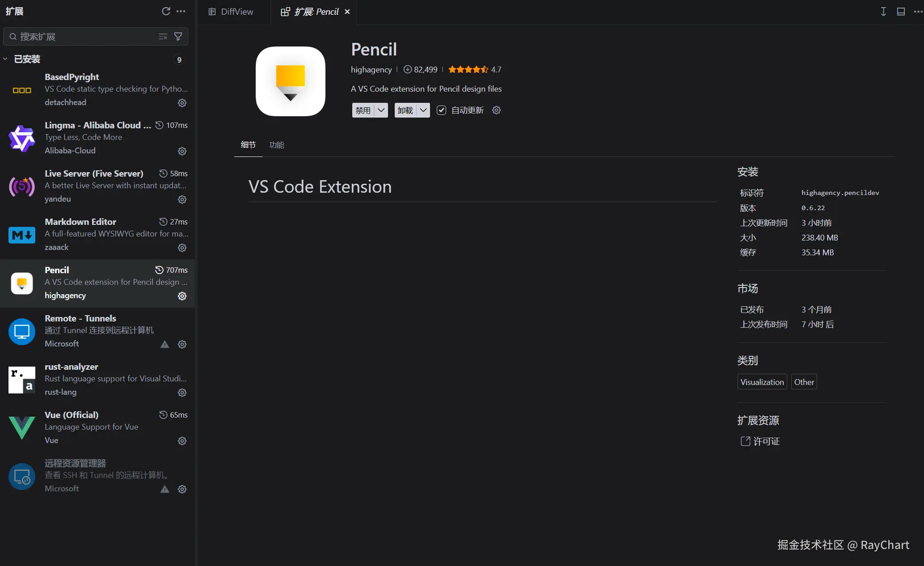Toggle the auto update checkbox
Screen dimensions: 924x566
coord(441,110)
